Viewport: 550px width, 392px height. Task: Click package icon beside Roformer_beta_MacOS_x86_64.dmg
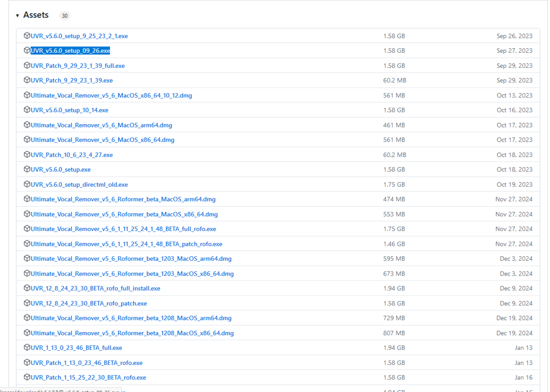click(x=27, y=214)
